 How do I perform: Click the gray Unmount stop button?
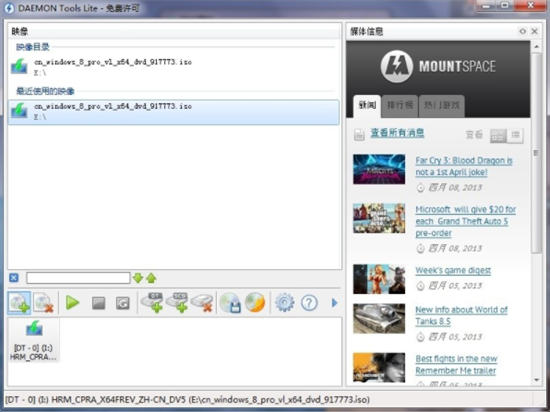98,303
